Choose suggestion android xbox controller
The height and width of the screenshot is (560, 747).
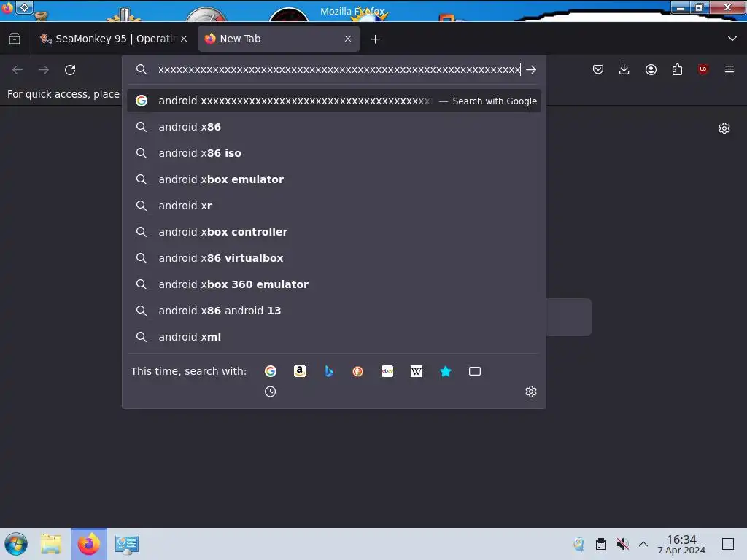[x=334, y=232]
